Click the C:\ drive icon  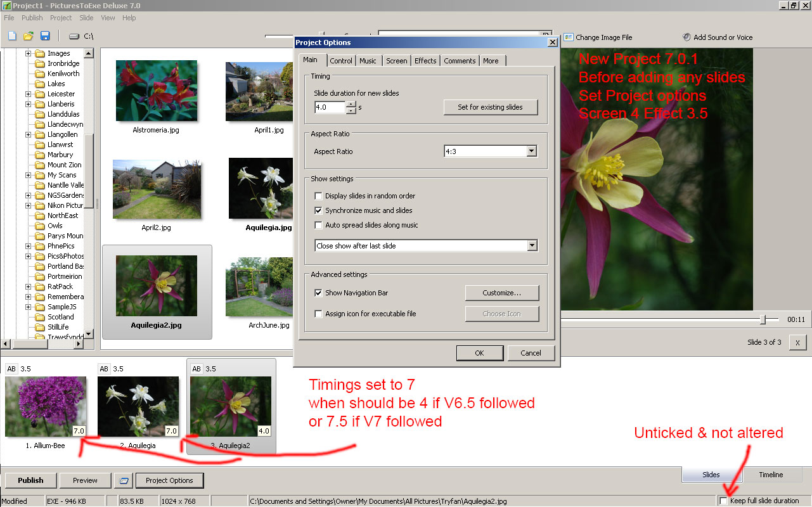pyautogui.click(x=74, y=37)
